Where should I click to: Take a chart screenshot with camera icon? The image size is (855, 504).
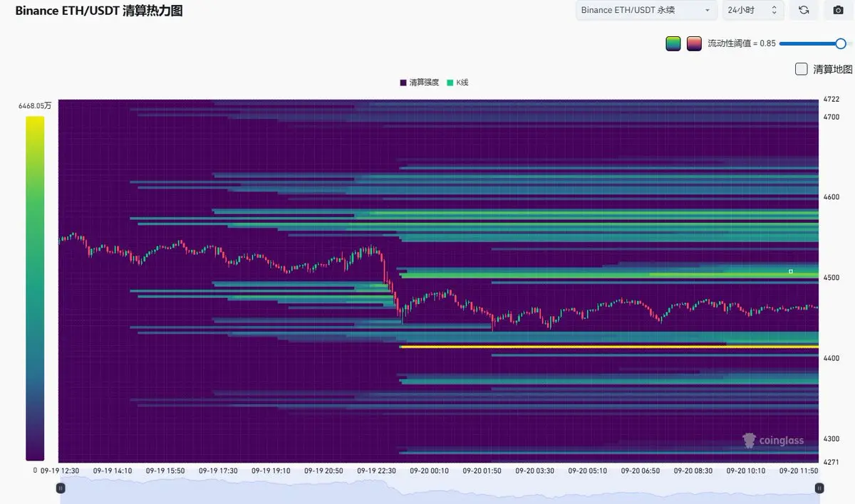coord(838,10)
